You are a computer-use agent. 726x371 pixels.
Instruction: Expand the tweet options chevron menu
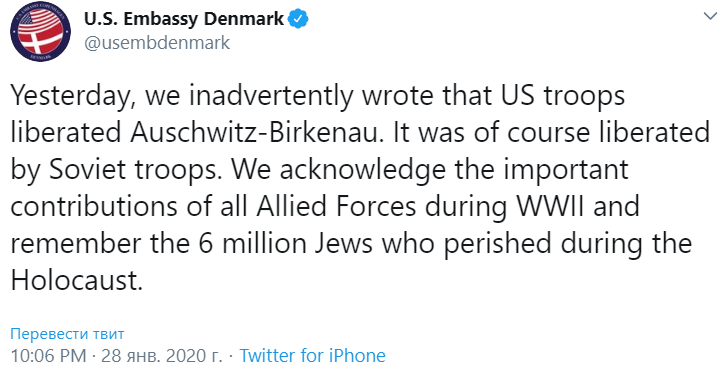coord(710,16)
